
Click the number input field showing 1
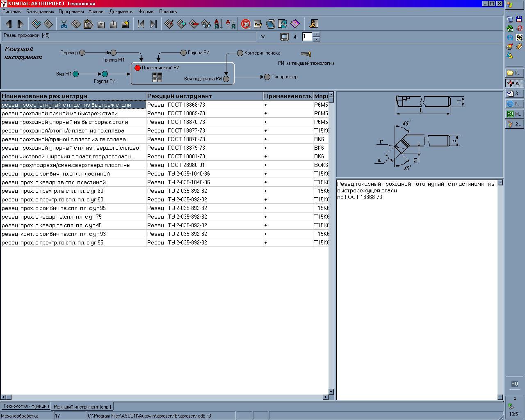307,37
